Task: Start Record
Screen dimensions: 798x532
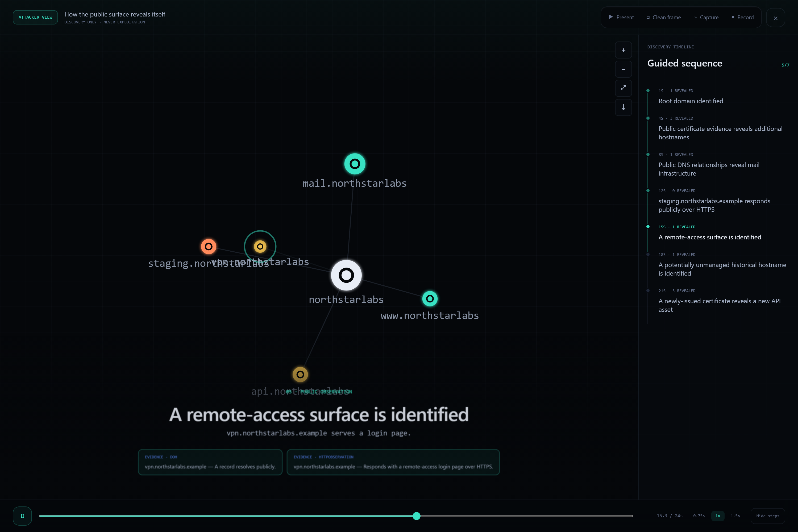Action: tap(743, 17)
